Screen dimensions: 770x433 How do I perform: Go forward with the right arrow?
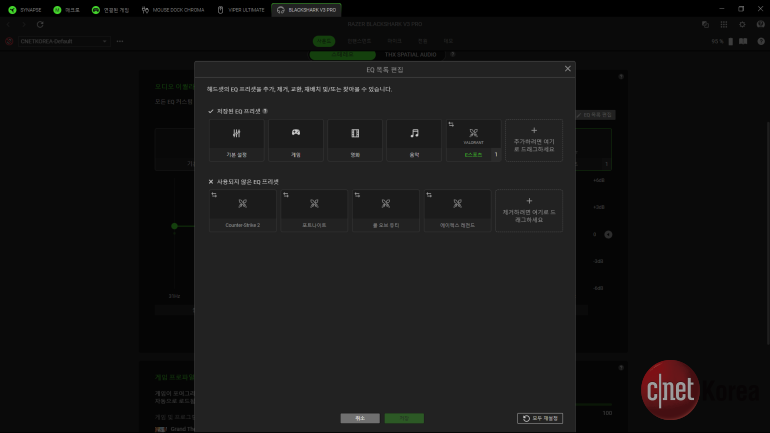tap(24, 24)
